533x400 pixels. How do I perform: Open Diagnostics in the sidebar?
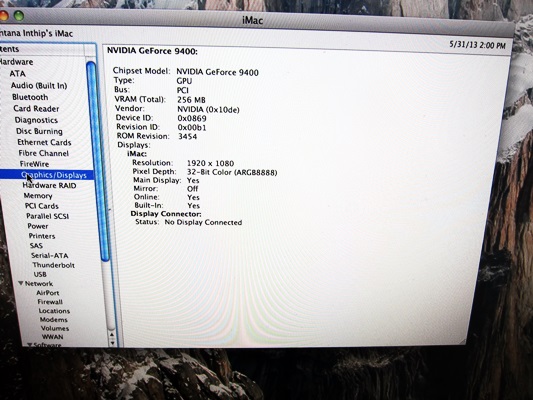36,120
